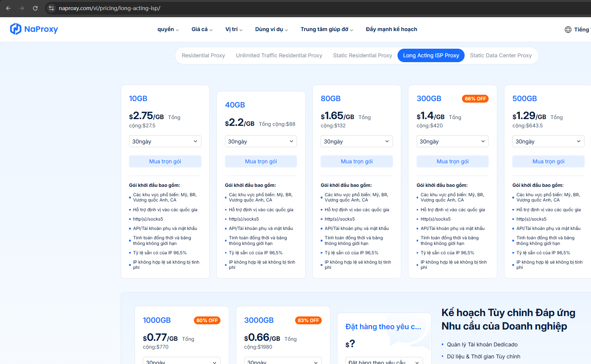Click 'Dữ liệu & Thời gian Tùy chỉnh' bullet
The image size is (591, 364).
pyautogui.click(x=483, y=357)
